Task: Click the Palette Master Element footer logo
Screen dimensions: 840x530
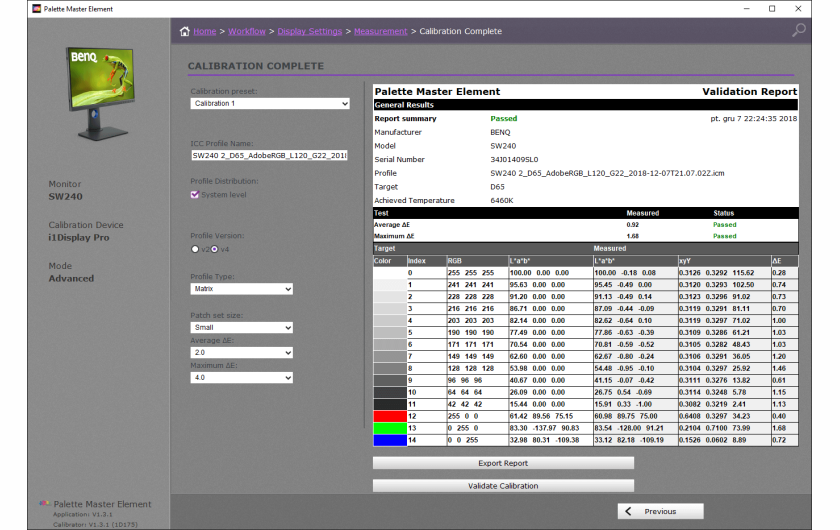Action: (44, 504)
